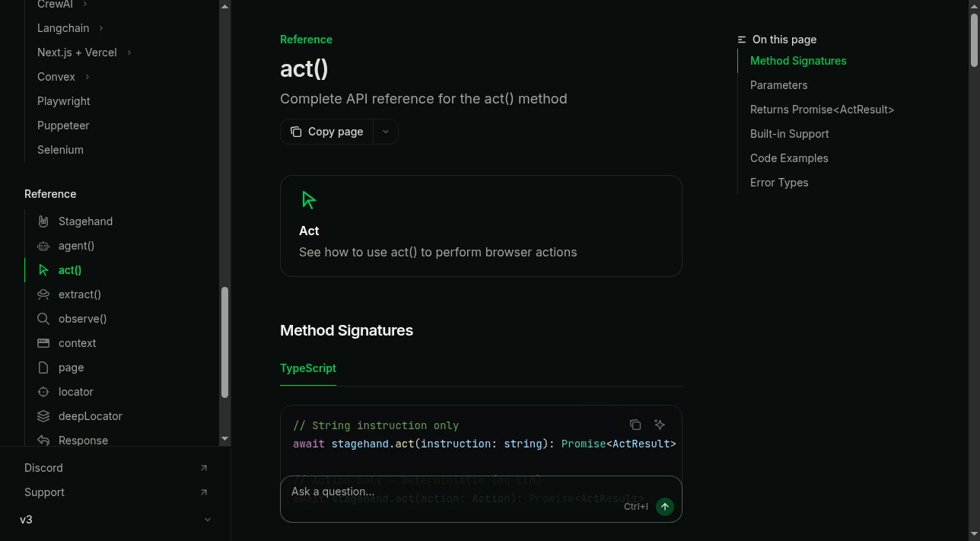The height and width of the screenshot is (541, 980).
Task: Select the TypeScript tab
Action: (x=308, y=368)
